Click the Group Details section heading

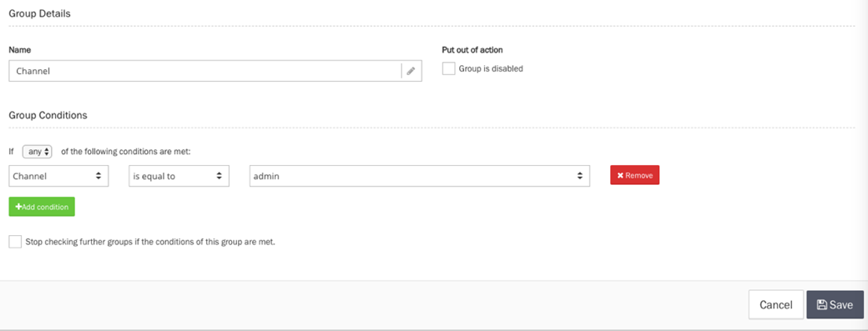[x=39, y=14]
